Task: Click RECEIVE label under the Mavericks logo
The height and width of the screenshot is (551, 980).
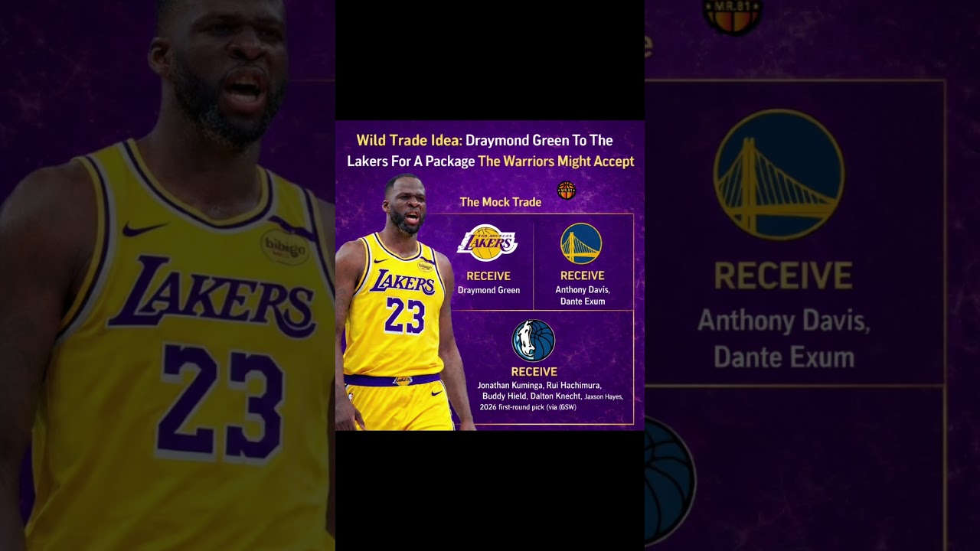Action: point(534,372)
